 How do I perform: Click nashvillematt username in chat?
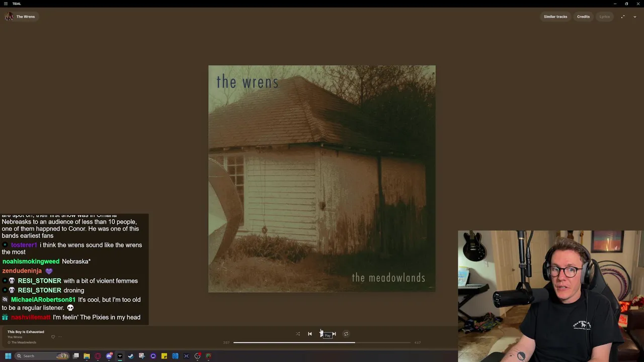pyautogui.click(x=31, y=317)
